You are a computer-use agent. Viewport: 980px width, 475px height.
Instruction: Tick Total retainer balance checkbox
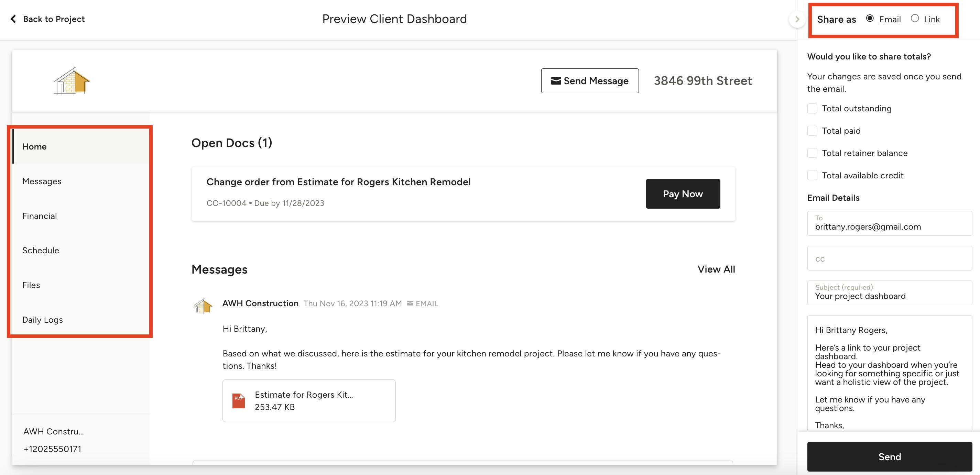tap(812, 153)
